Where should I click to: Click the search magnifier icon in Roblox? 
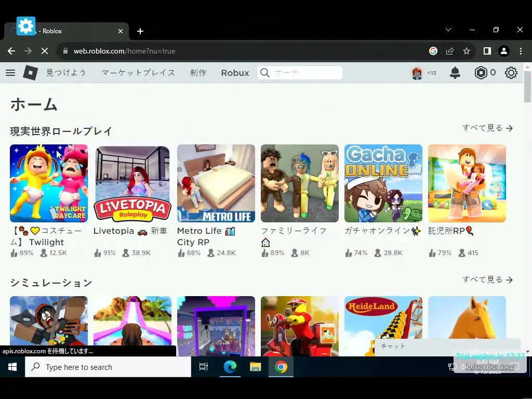click(x=265, y=73)
